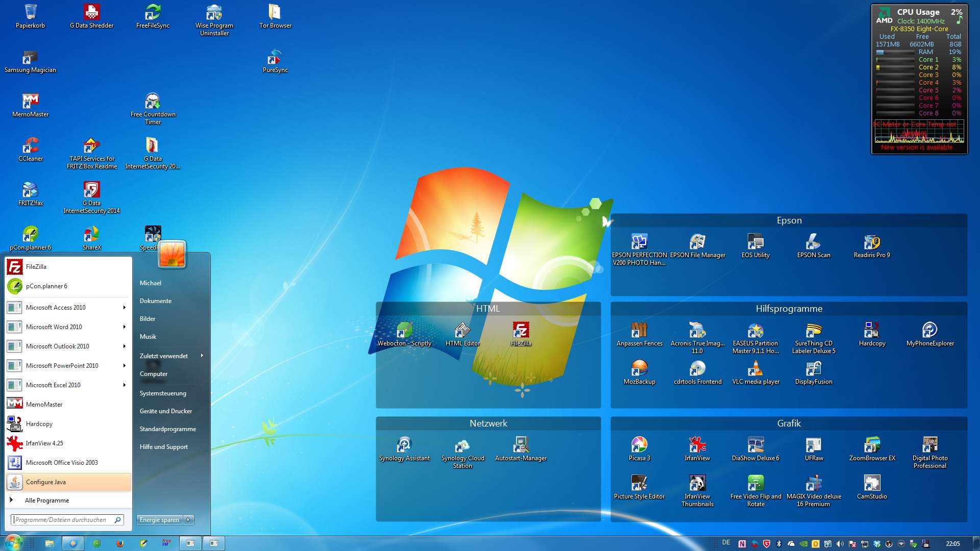Click the DE language indicator in the taskbar
This screenshot has width=980, height=551.
coord(726,543)
